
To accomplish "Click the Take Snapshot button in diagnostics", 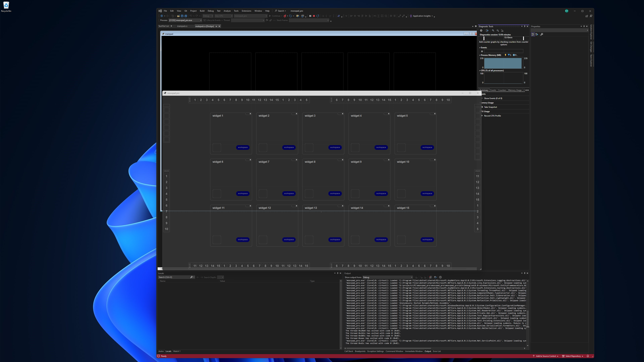I will 490,107.
